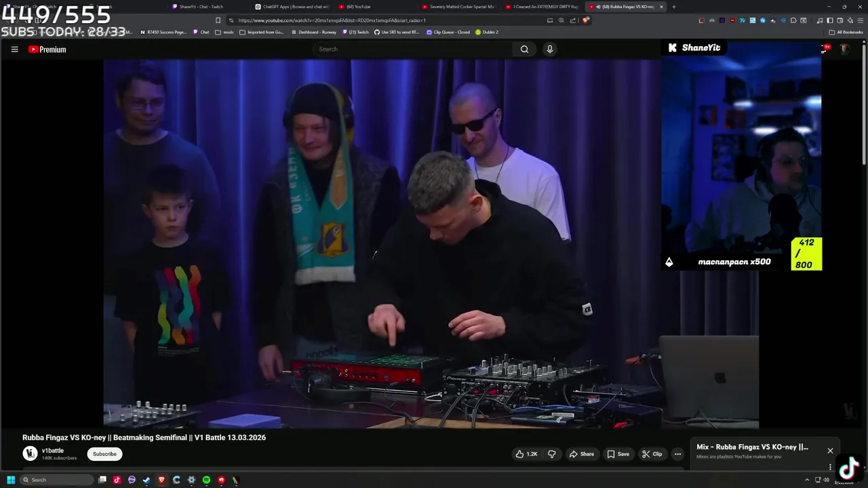Close the Rubba Fingaz VS KO-ney tab
Screen dimensions: 868x488
[662, 7]
